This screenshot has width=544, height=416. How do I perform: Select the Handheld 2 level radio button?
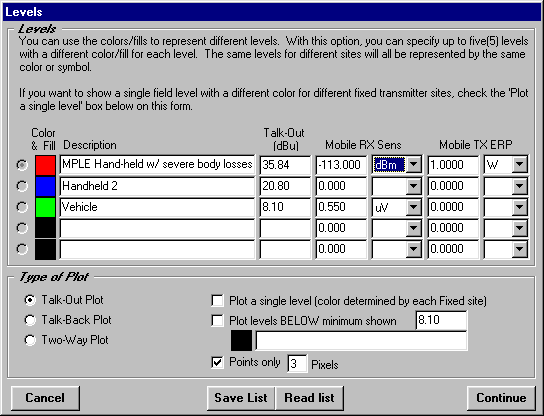(22, 186)
